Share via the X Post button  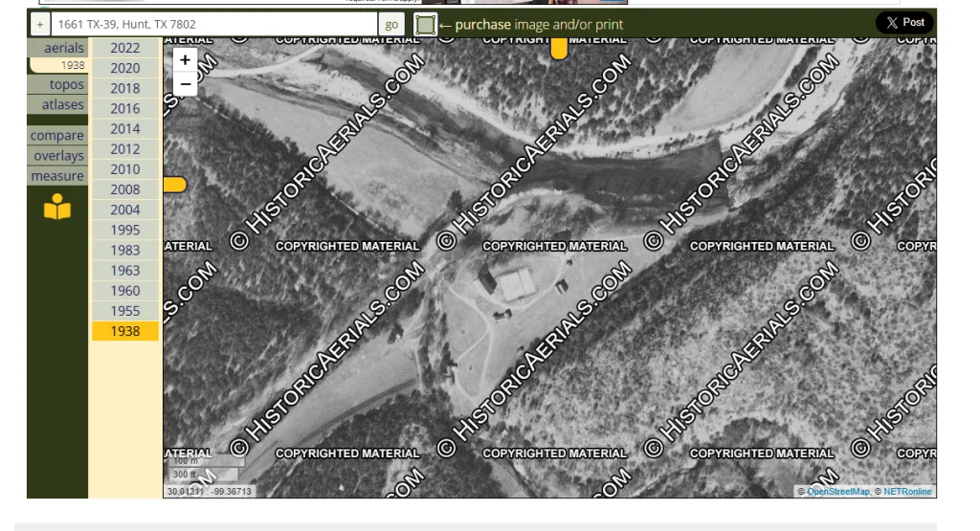pyautogui.click(x=905, y=23)
